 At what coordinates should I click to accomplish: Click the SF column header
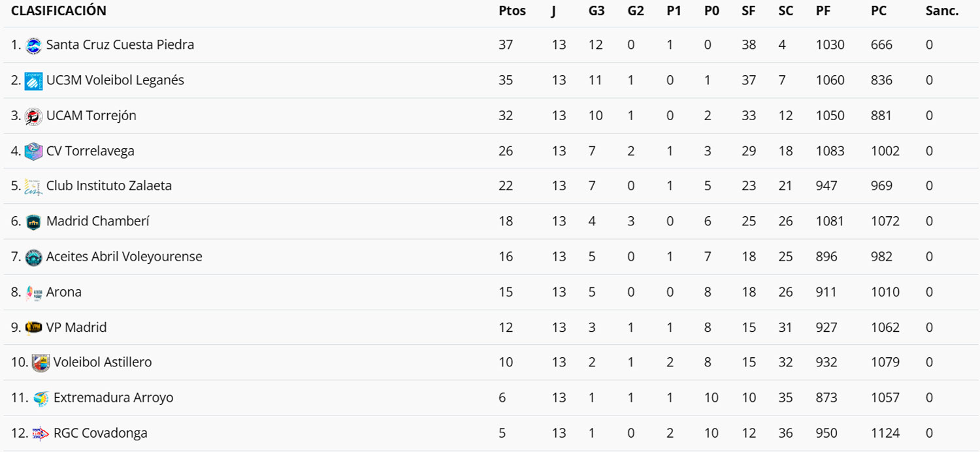749,11
